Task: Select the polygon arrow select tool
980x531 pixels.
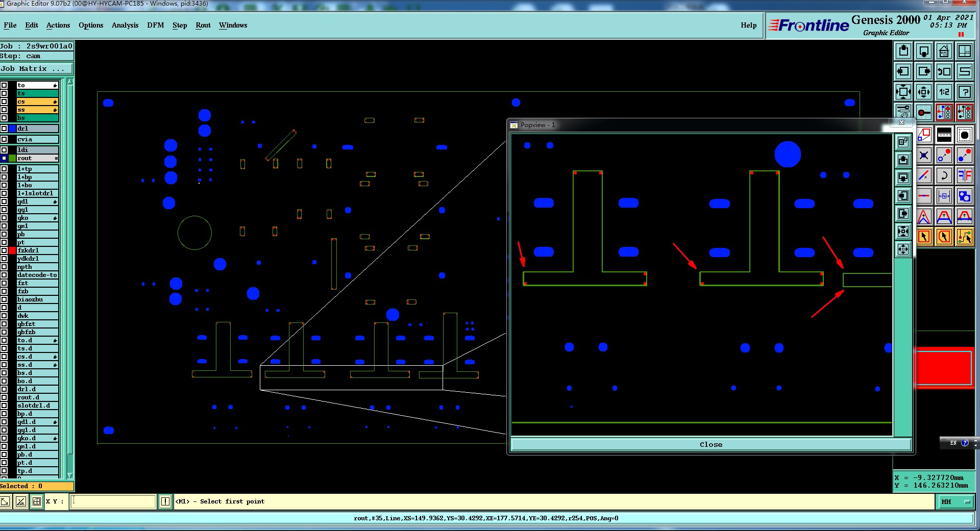Action: (x=944, y=237)
